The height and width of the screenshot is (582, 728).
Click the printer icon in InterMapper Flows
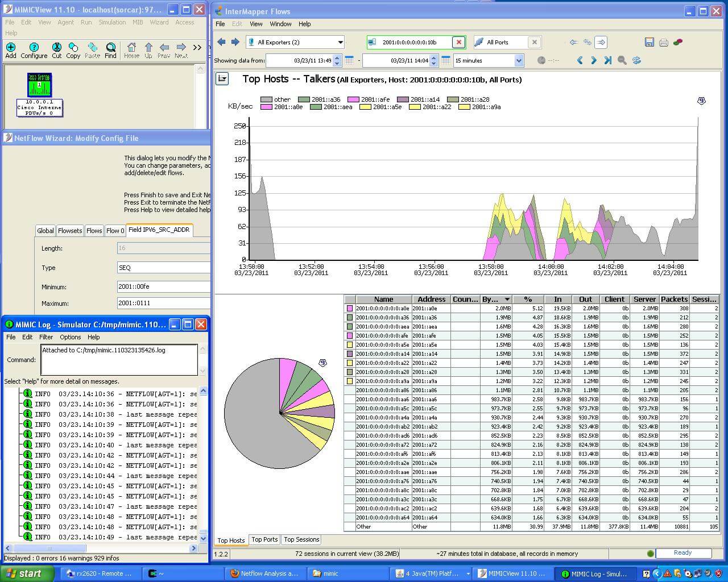tap(663, 42)
